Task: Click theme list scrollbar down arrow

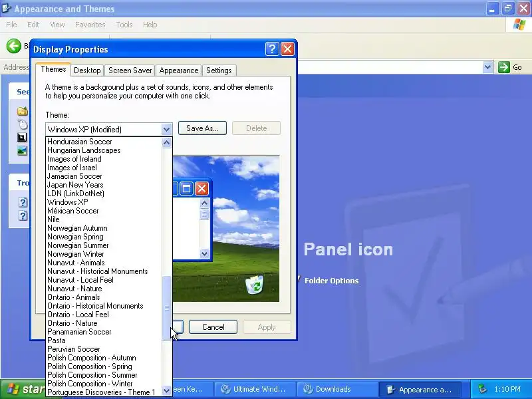Action: 166,390
